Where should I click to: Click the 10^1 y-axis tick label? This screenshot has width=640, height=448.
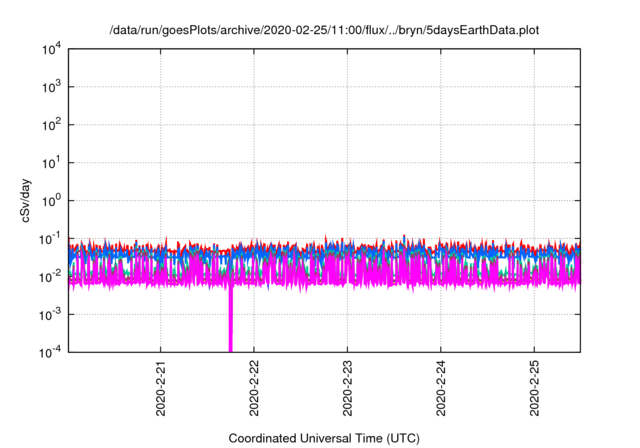[x=51, y=163]
